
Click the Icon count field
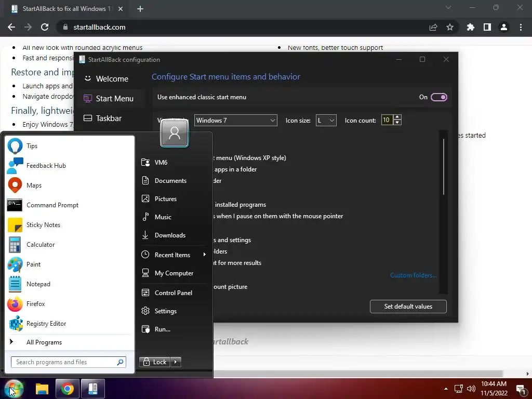coord(387,120)
